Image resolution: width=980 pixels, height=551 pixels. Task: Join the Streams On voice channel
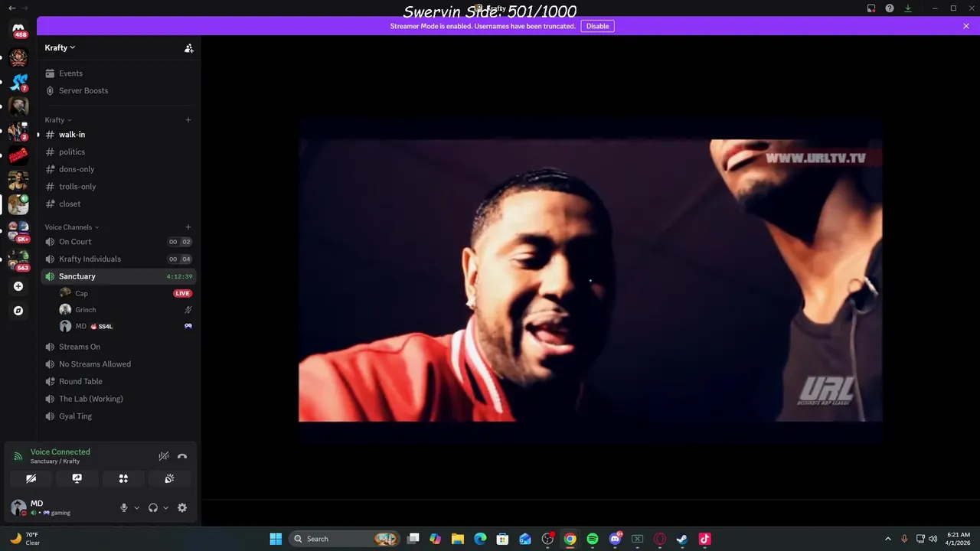click(x=119, y=347)
